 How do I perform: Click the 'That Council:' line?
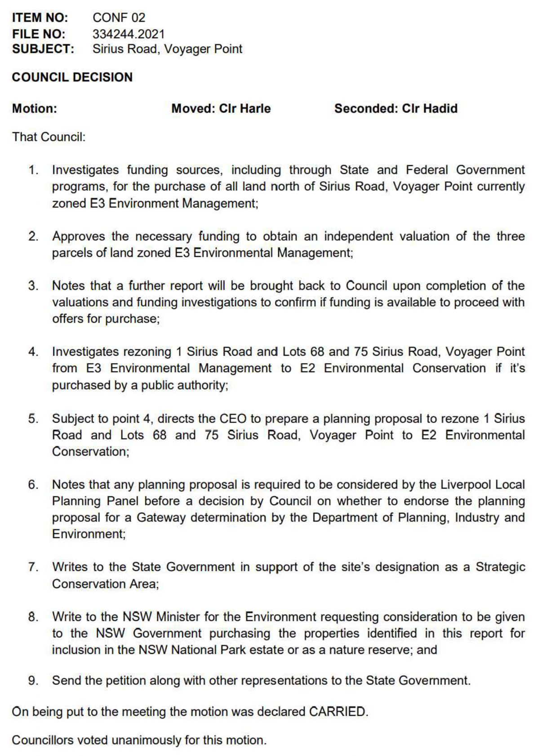49,137
